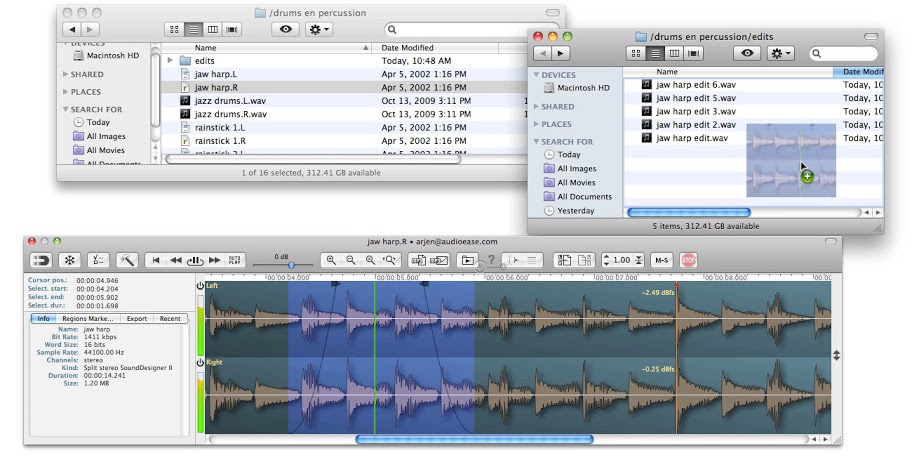This screenshot has width=912, height=474.
Task: Zoom in on the waveform
Action: pyautogui.click(x=331, y=260)
